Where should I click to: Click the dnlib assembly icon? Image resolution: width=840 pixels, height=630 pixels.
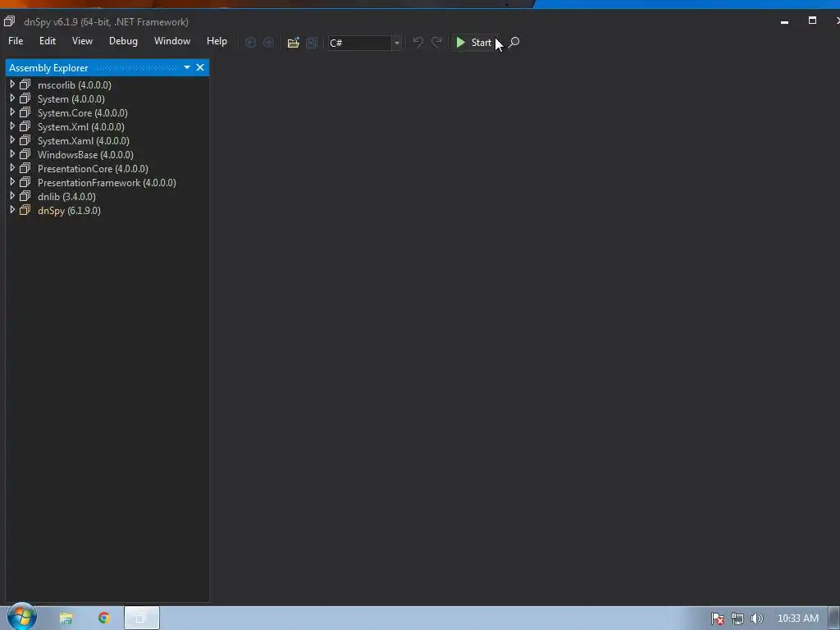25,196
